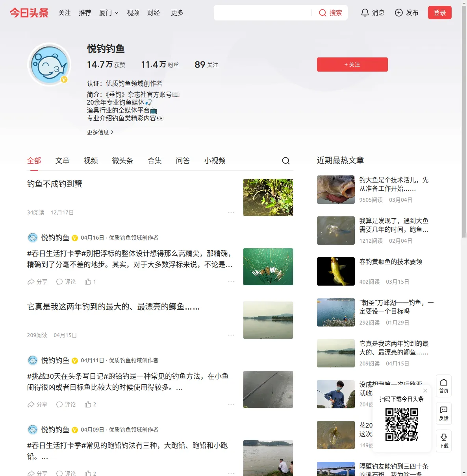The image size is (467, 476).
Task: Open more options for 钓鱼不成钓到蟹
Action: (231, 212)
